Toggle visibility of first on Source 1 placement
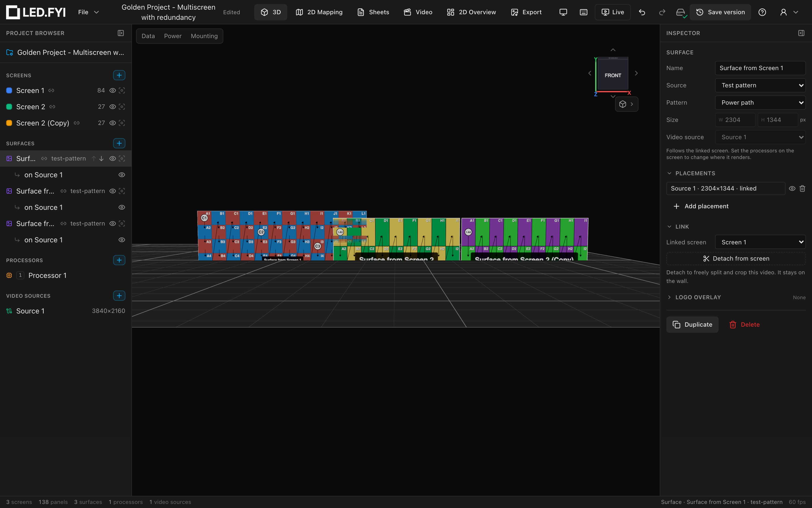This screenshot has height=508, width=812. (x=122, y=175)
